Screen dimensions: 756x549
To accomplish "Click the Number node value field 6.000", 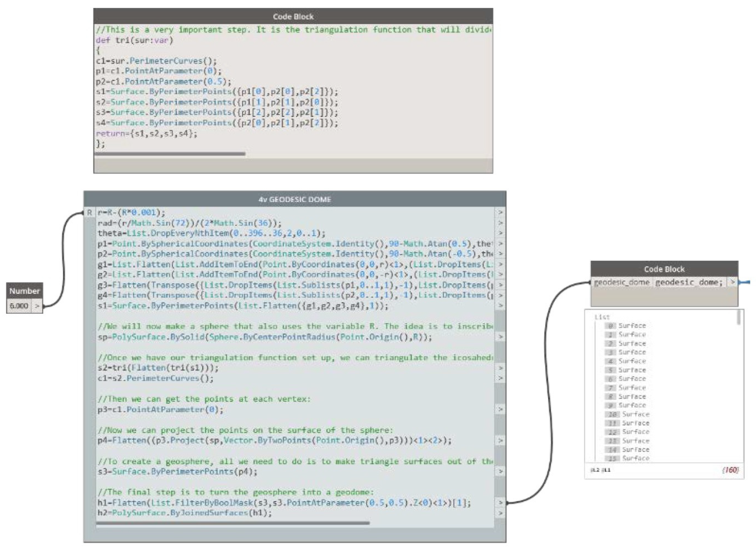I will (x=19, y=306).
